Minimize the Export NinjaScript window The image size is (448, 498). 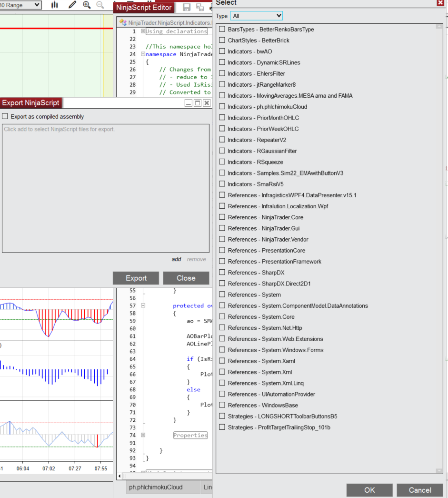pos(189,103)
